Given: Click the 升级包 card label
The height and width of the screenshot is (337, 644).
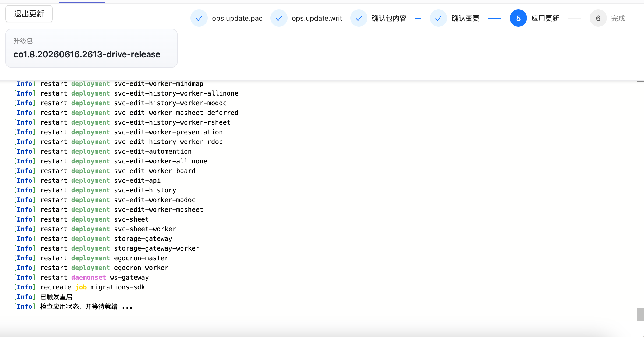Looking at the screenshot, I should pyautogui.click(x=23, y=41).
